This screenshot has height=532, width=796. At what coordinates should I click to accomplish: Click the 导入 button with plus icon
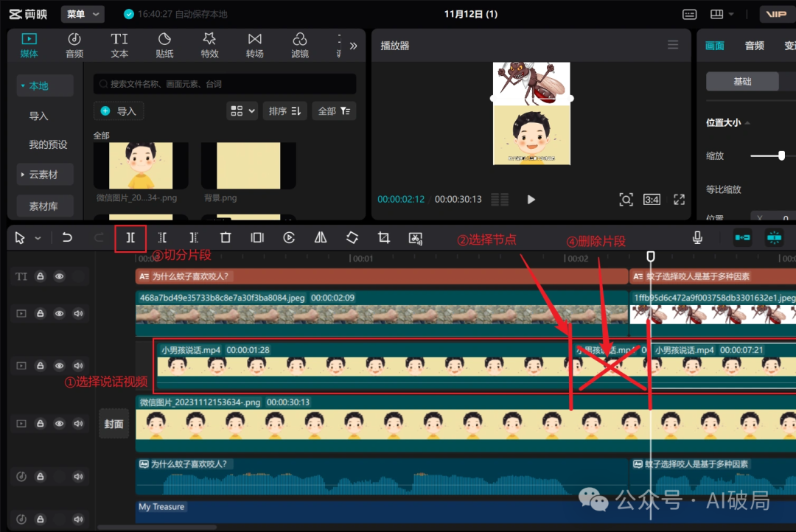coord(119,111)
